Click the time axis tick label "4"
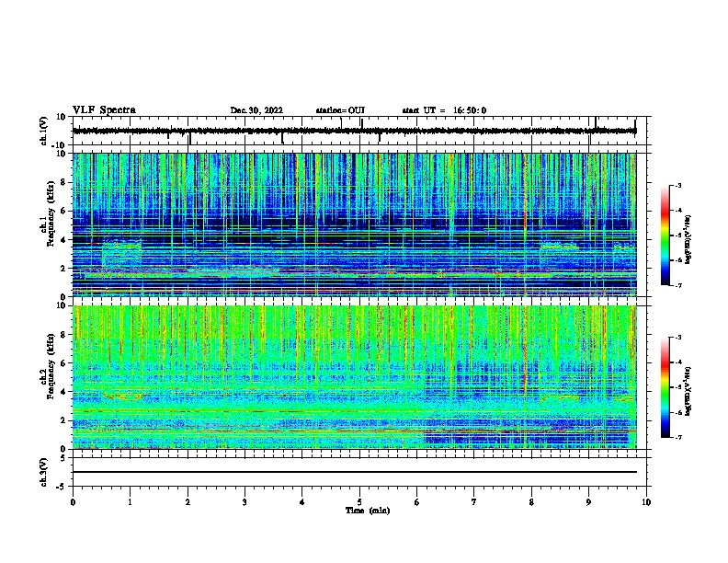 (x=302, y=502)
